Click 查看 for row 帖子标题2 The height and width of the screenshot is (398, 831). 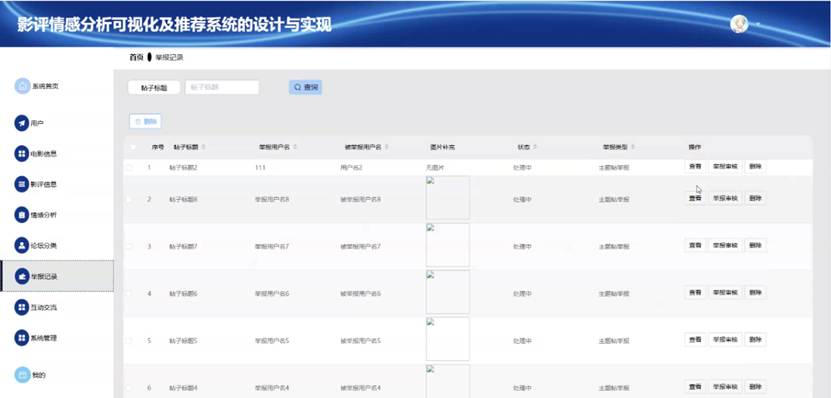tap(695, 166)
